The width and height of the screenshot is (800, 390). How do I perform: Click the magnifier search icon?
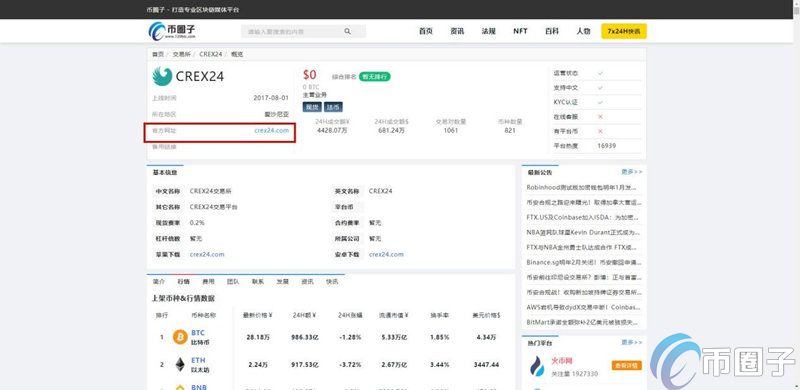coord(347,32)
